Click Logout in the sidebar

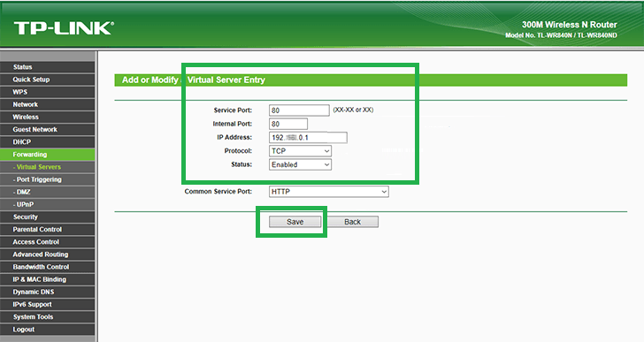[x=48, y=330]
